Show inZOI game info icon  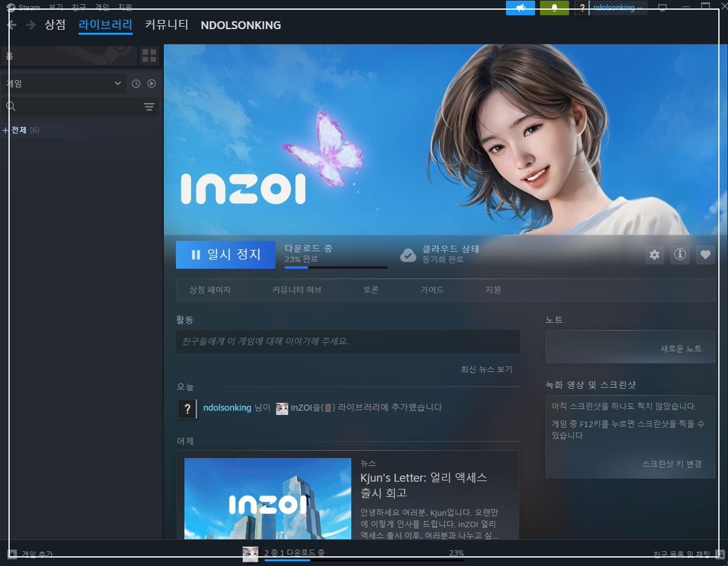click(x=680, y=255)
